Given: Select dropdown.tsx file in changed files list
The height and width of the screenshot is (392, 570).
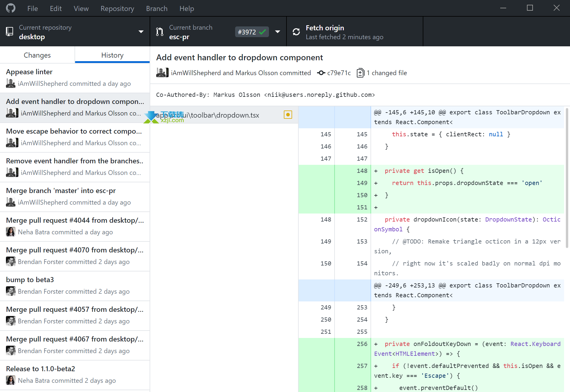Looking at the screenshot, I should point(224,115).
